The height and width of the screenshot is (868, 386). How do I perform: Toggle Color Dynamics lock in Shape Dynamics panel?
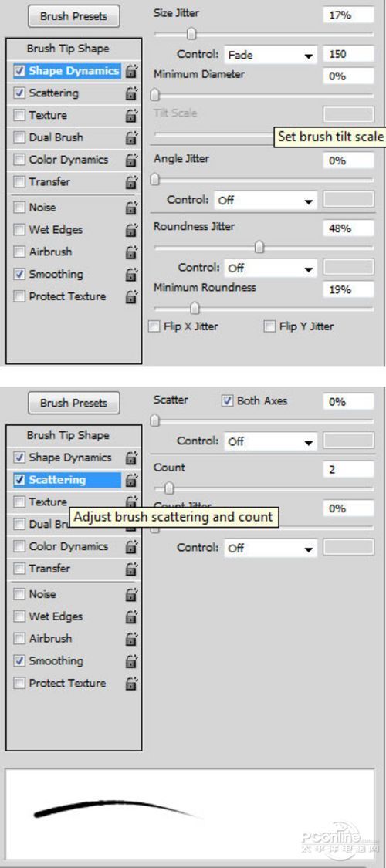tap(131, 160)
